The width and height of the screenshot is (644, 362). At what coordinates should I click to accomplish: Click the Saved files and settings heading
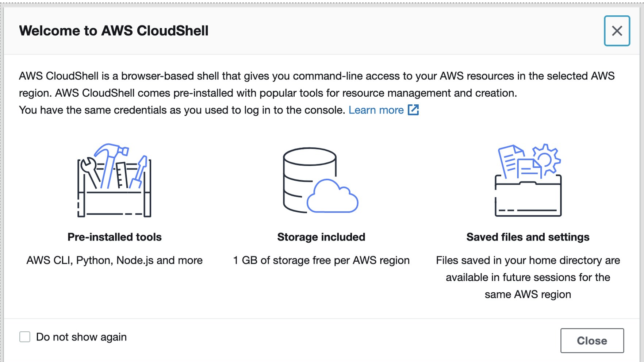click(528, 237)
